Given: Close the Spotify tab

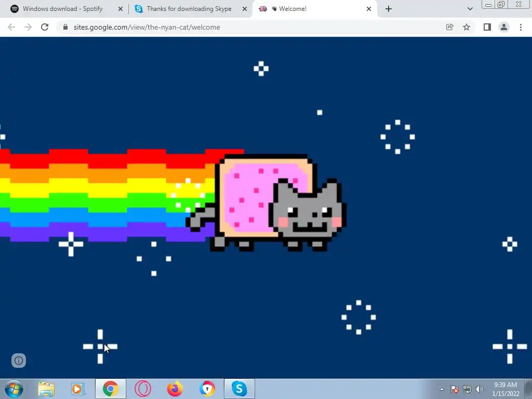Looking at the screenshot, I should tap(121, 9).
